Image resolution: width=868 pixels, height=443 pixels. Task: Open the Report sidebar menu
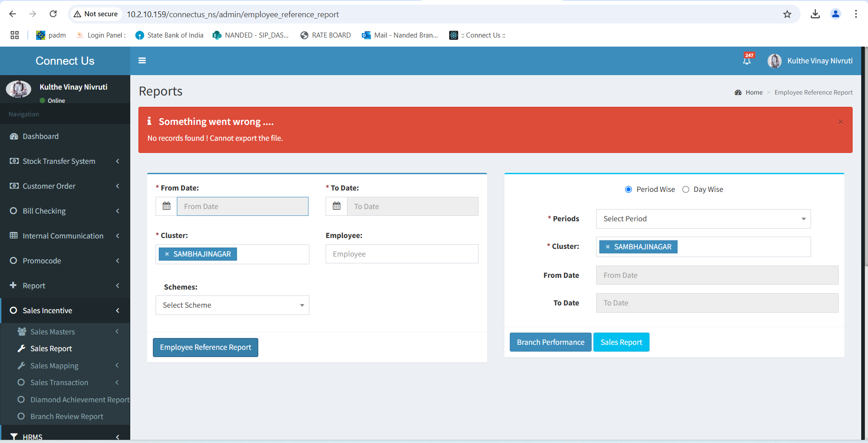[65, 286]
